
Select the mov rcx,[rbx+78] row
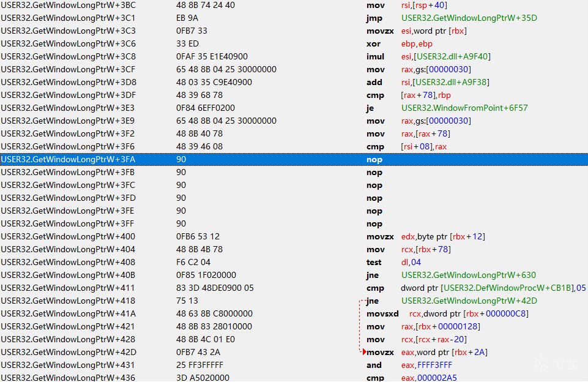tap(294, 249)
